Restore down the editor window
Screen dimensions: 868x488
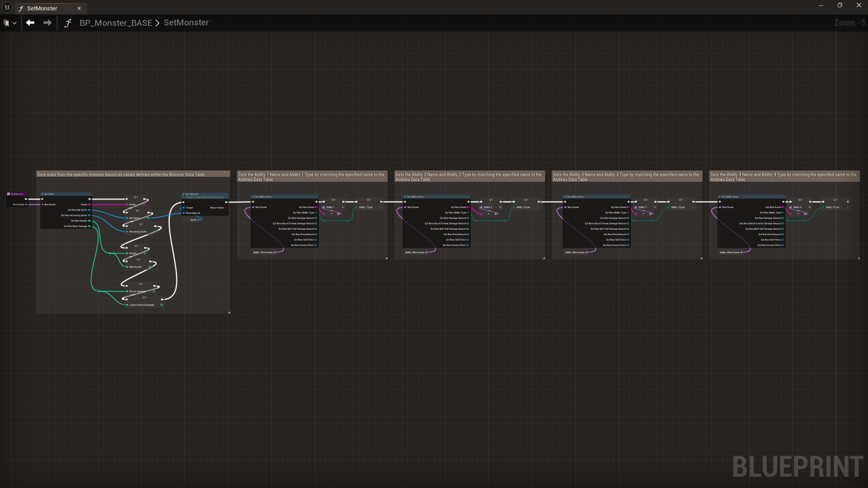[x=840, y=5]
